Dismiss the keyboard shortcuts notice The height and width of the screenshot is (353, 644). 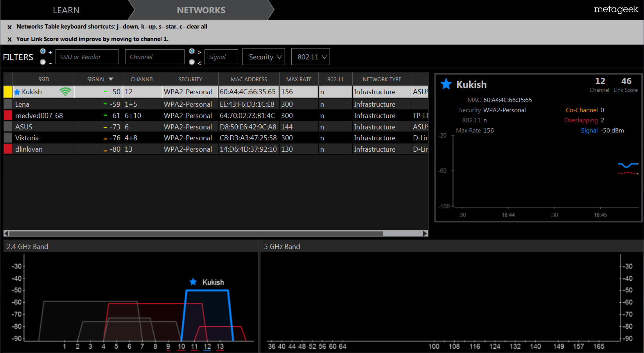(9, 27)
